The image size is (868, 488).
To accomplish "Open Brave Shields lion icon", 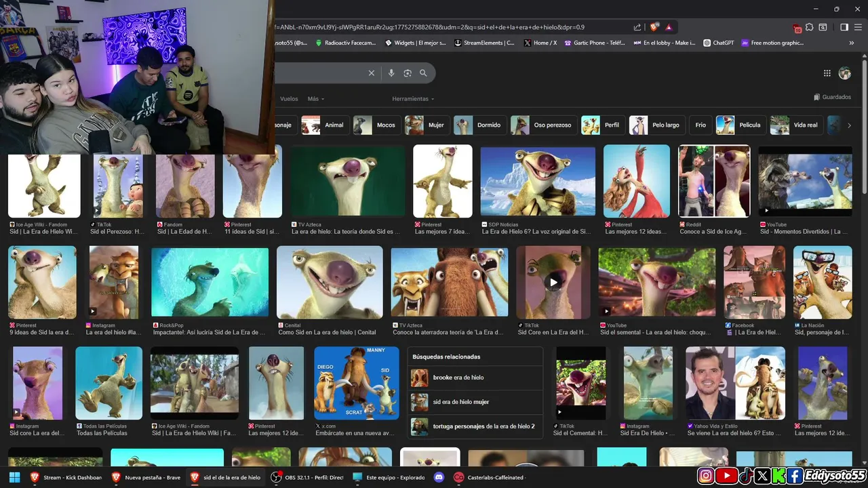I will [x=654, y=27].
